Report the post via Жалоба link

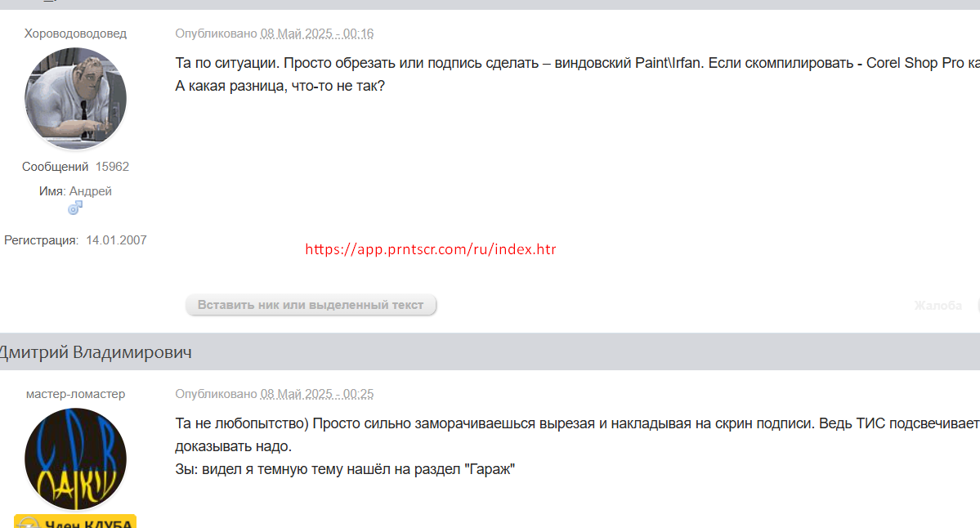(937, 306)
